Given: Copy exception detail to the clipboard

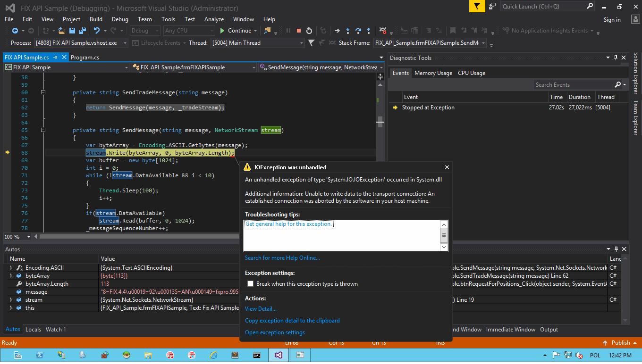Looking at the screenshot, I should (x=292, y=321).
